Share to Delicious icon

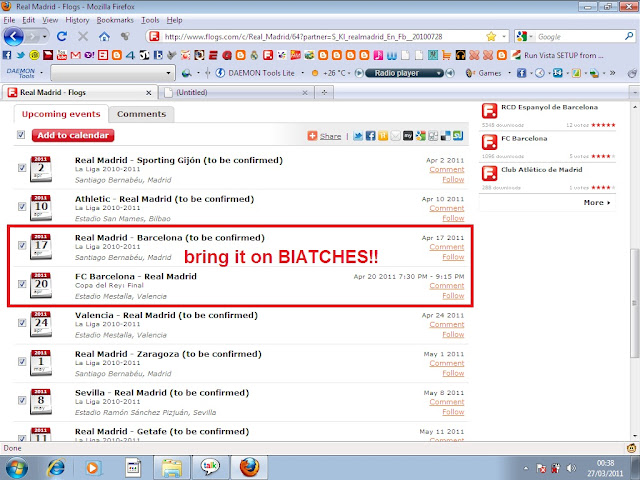[445, 136]
